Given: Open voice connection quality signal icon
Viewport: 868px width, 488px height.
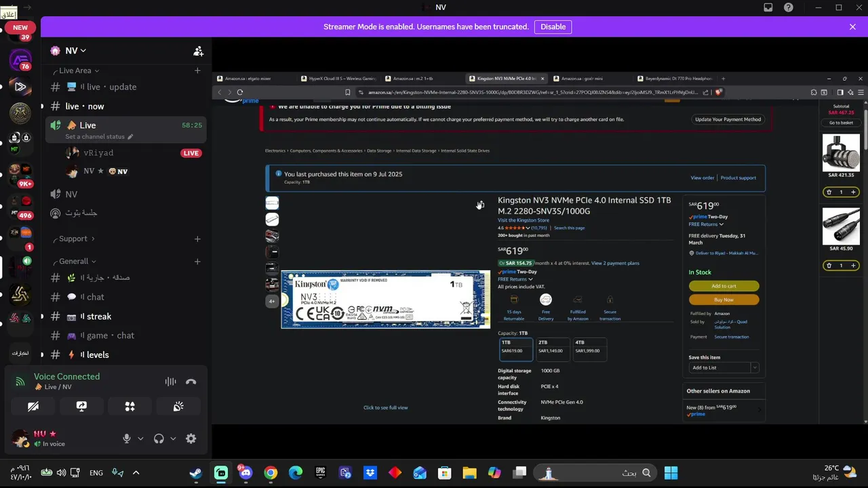Looking at the screenshot, I should 20,382.
